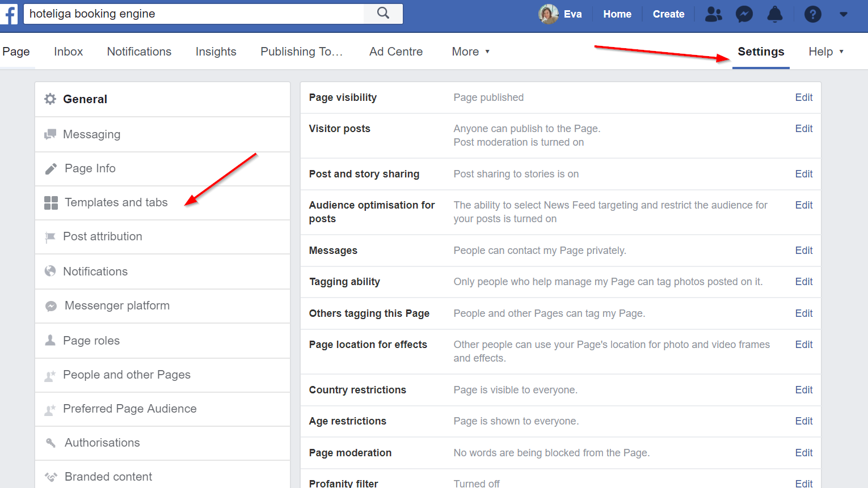Viewport: 868px width, 488px height.
Task: Select Templates and tabs in sidebar
Action: 116,203
